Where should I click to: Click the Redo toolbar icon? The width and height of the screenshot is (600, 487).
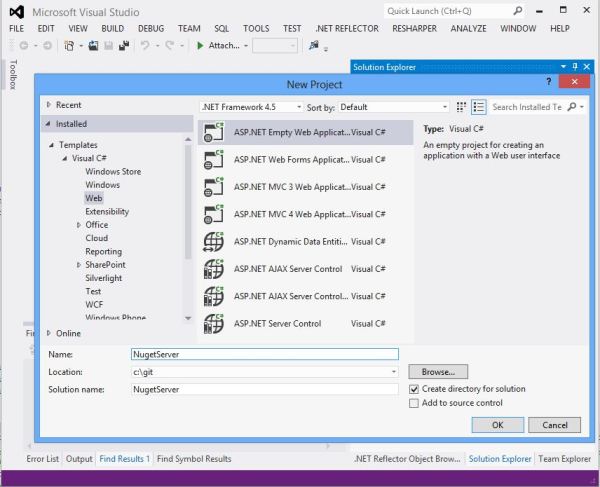169,46
